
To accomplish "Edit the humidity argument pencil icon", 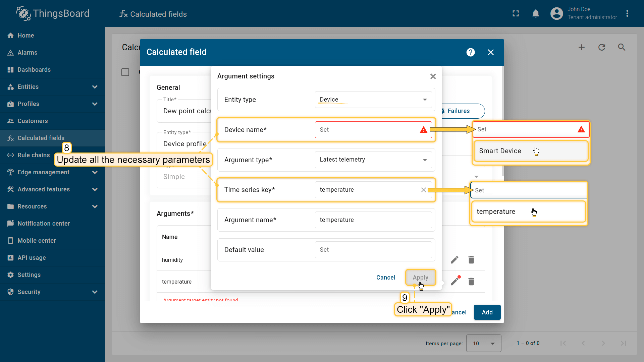I will click(454, 260).
